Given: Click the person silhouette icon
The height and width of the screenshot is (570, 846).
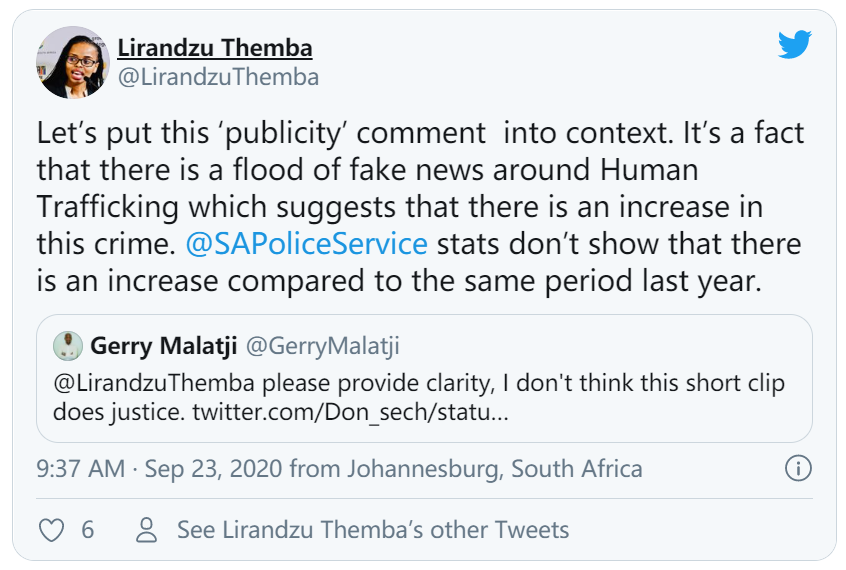Looking at the screenshot, I should coord(147,529).
